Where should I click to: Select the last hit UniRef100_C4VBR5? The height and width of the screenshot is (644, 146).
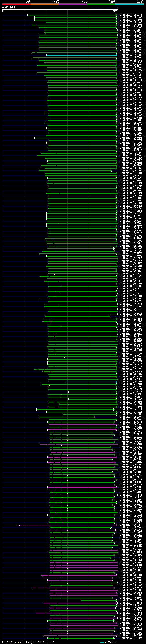pyautogui.click(x=131, y=638)
